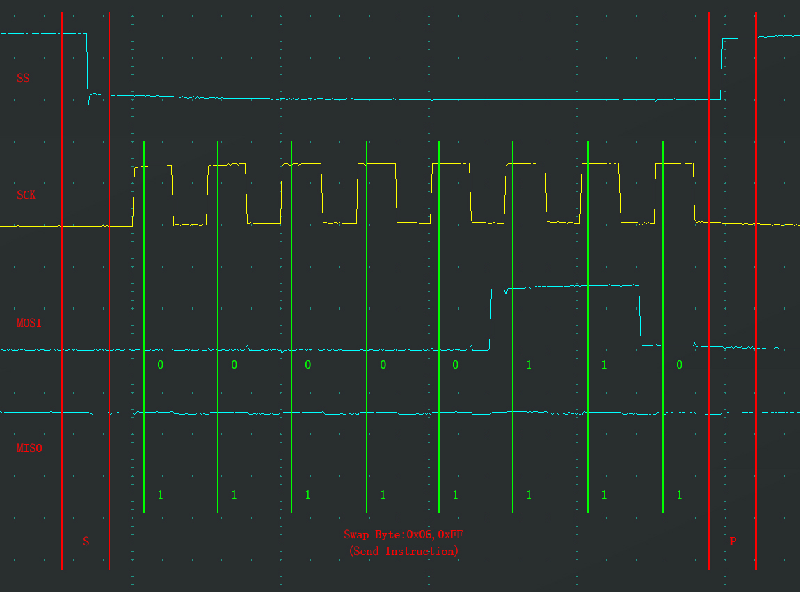Select the rightmost red vertical cursor line
Viewport: 801px width, 593px height.
(x=756, y=300)
